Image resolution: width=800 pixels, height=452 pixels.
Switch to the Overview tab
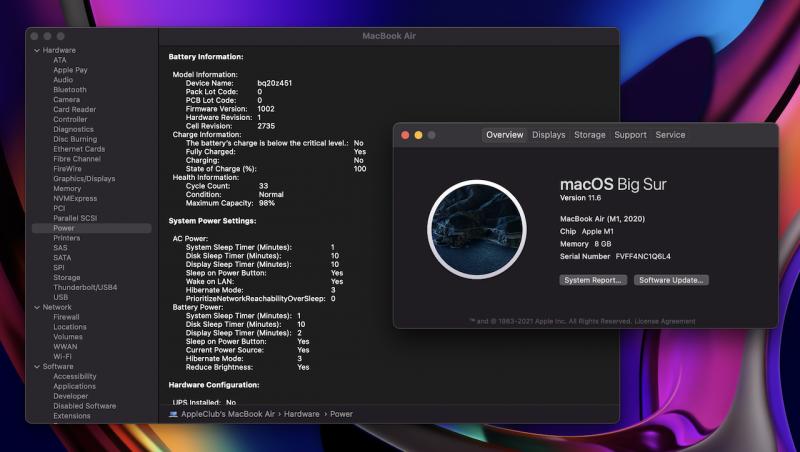(x=504, y=135)
